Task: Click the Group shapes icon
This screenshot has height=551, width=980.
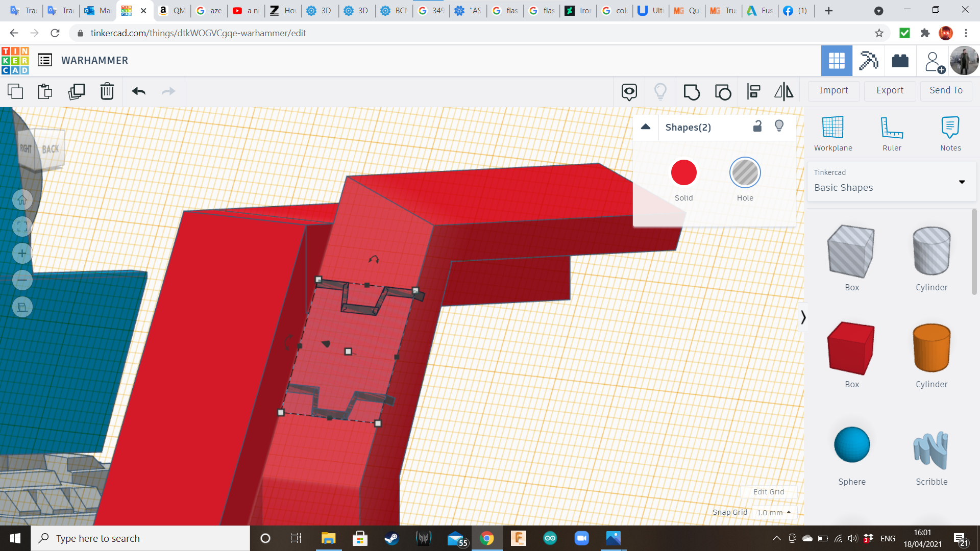Action: pos(692,92)
